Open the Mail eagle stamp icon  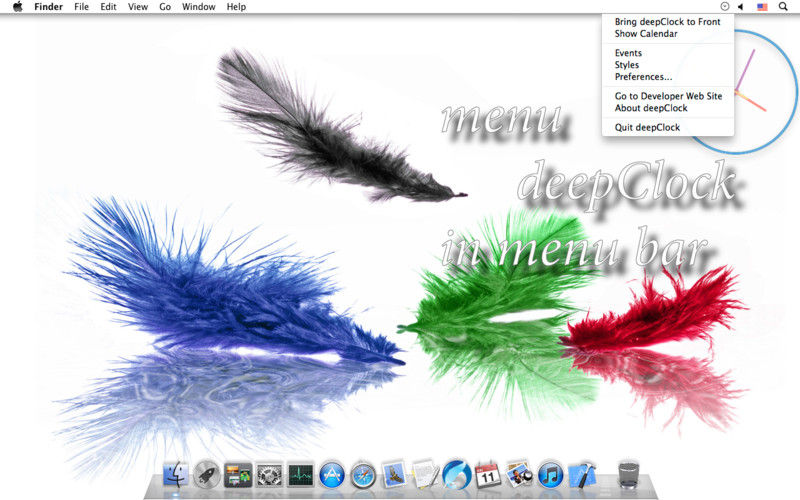(x=394, y=474)
